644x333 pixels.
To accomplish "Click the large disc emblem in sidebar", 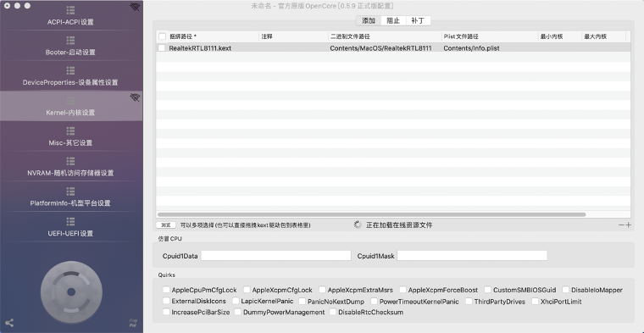I will click(71, 292).
